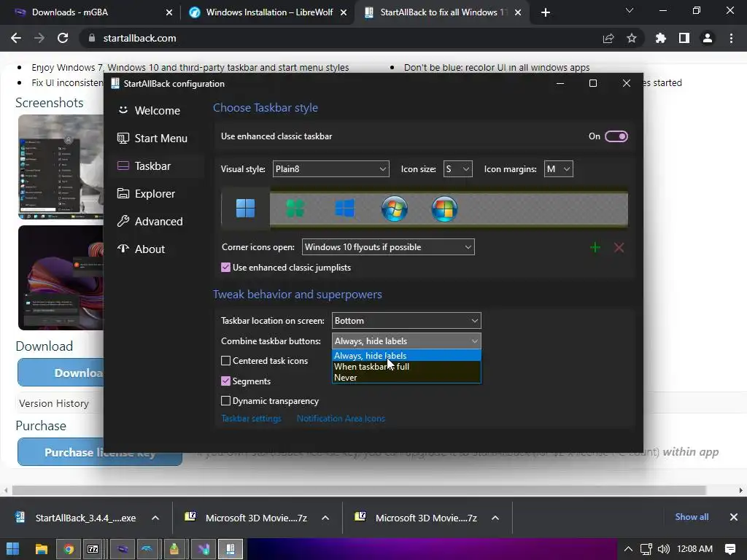Add a custom start icon with green plus
Screen dimensions: 747x560
(x=595, y=248)
